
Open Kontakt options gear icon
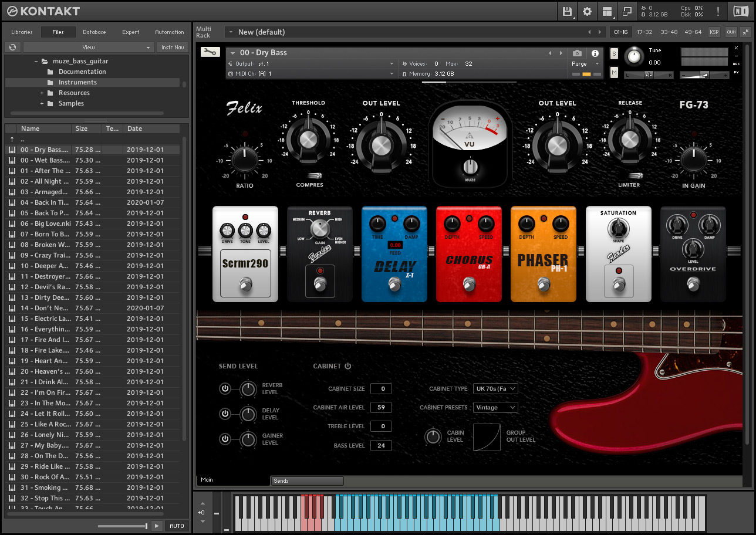point(587,11)
